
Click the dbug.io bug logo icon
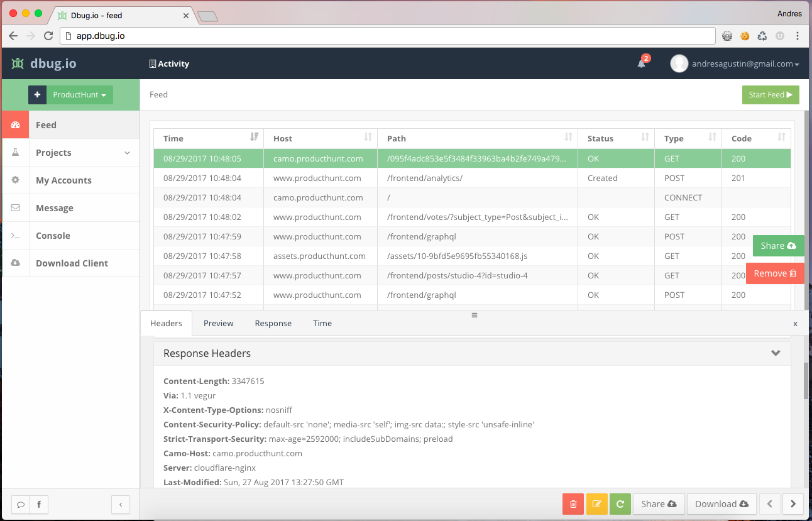[18, 63]
